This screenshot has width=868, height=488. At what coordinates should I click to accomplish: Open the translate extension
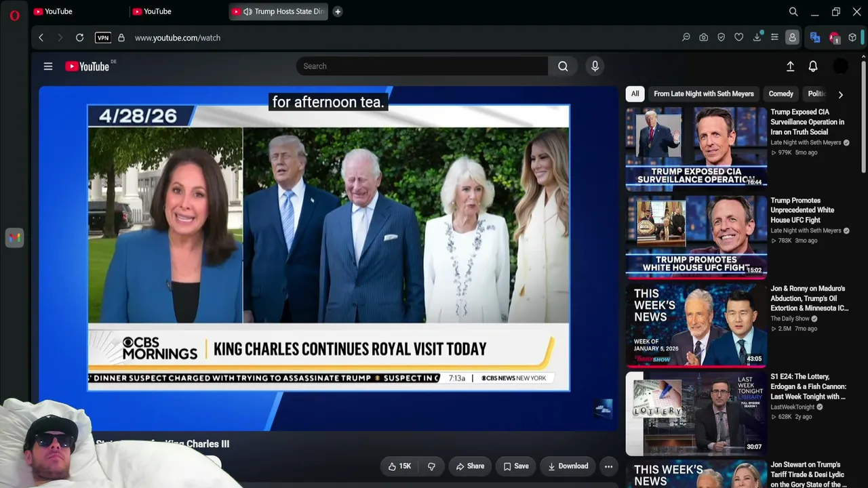click(x=815, y=38)
